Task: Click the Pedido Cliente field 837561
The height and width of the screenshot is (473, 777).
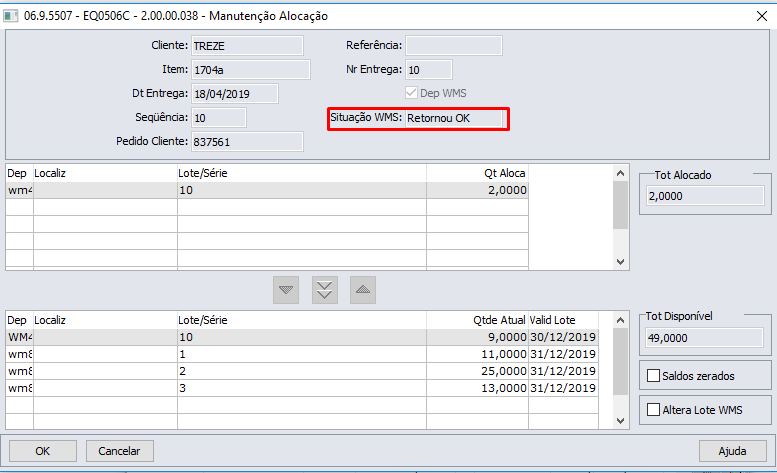Action: point(247,142)
